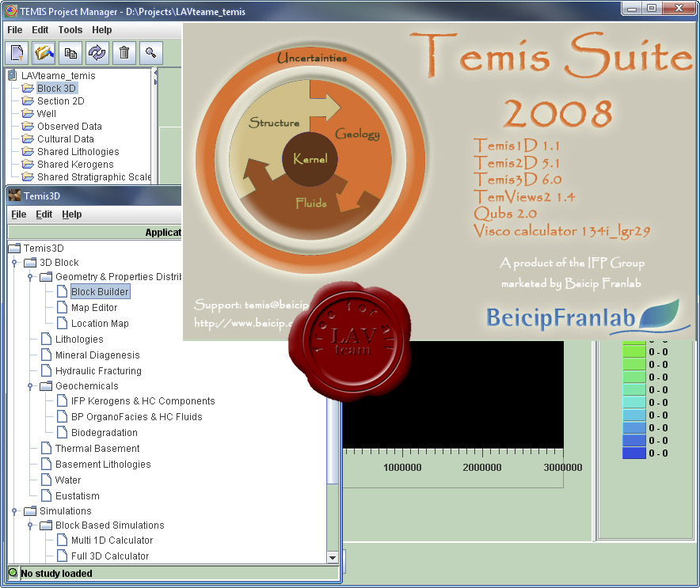Click the folder icon beside Cultural Data
The width and height of the screenshot is (700, 588).
tap(28, 138)
